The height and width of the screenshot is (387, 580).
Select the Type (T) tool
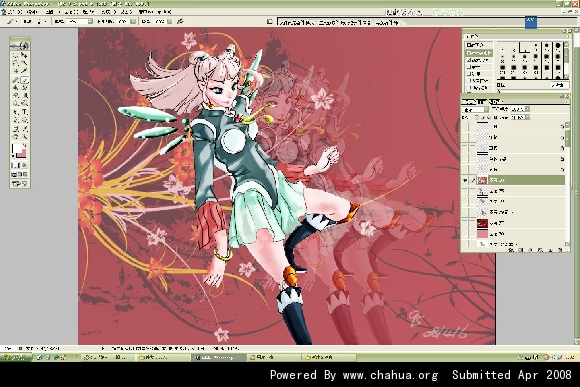click(24, 112)
